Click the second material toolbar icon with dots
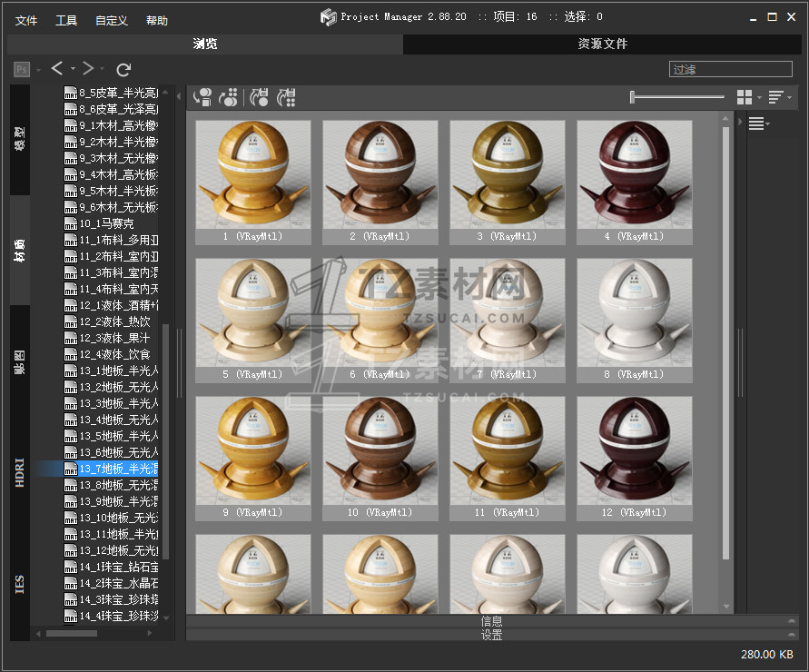809x672 pixels. tap(229, 97)
